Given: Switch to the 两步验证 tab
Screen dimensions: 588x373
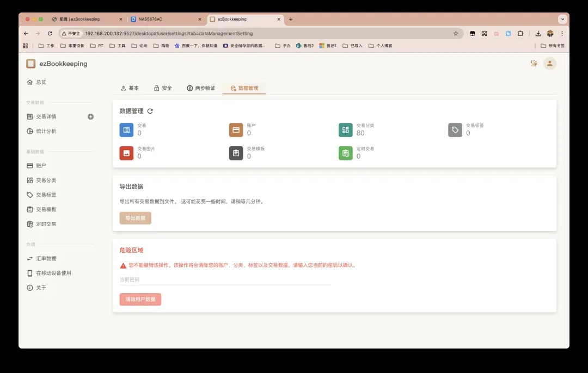Looking at the screenshot, I should click(201, 88).
